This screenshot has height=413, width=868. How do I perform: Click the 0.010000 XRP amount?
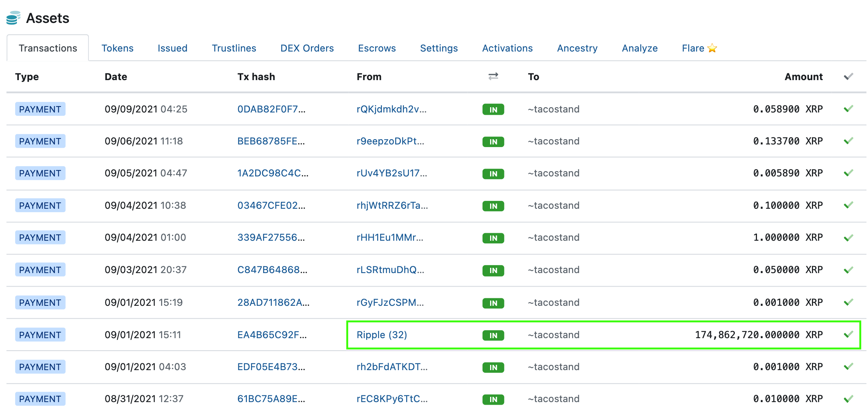point(788,399)
